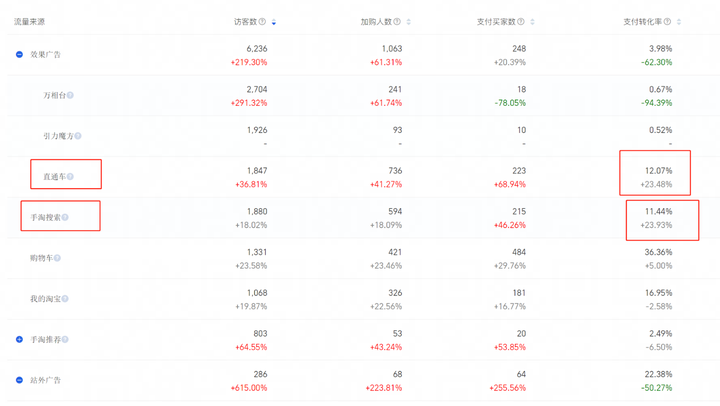
Task: Click the info icon next to 手淘搜索
Action: pos(66,217)
